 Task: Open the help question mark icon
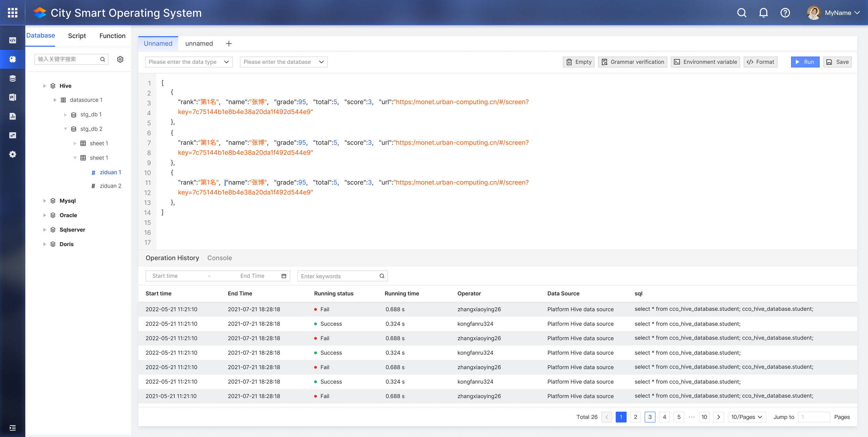(785, 13)
